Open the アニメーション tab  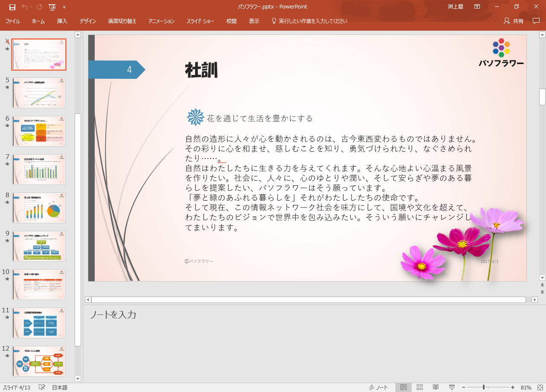pyautogui.click(x=161, y=21)
